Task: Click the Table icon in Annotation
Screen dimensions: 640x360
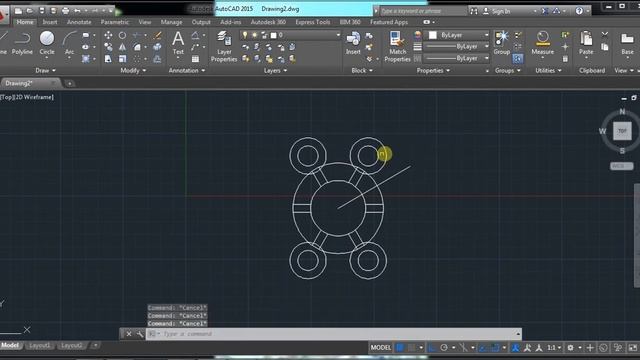Action: [x=196, y=59]
